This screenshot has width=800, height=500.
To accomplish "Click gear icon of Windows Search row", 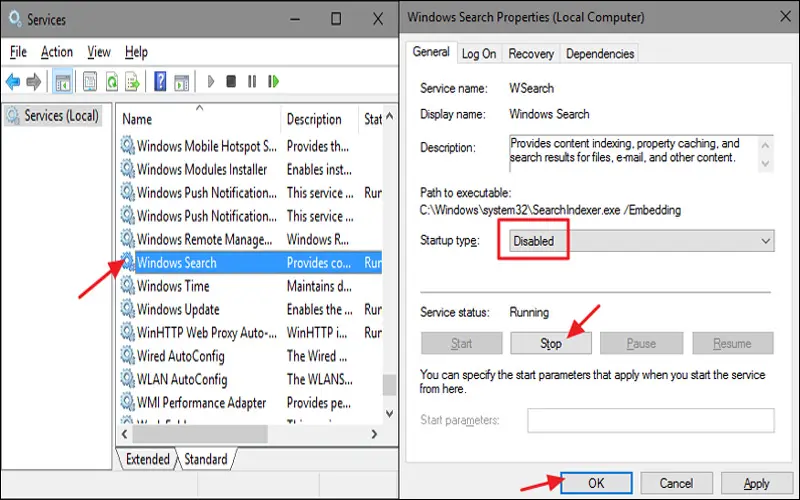I will click(128, 263).
